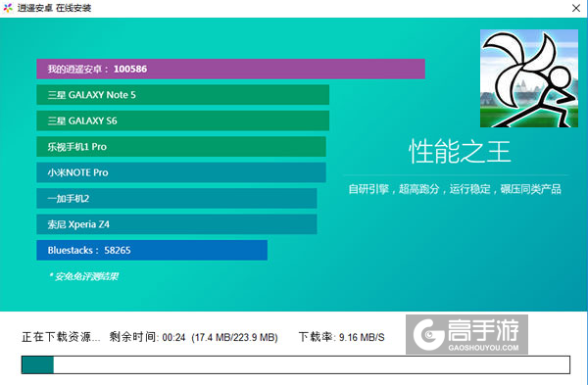Click the download progress bar
588x385 pixels.
pyautogui.click(x=296, y=364)
